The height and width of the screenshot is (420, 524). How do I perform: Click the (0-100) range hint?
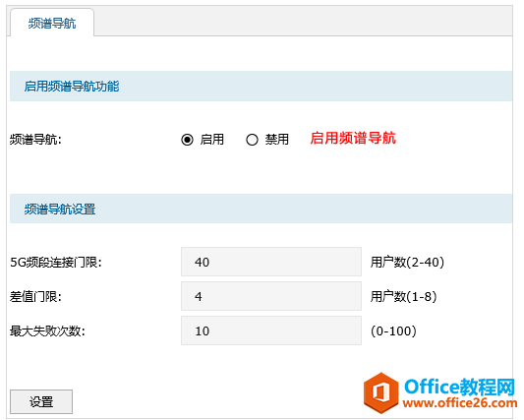(x=393, y=331)
